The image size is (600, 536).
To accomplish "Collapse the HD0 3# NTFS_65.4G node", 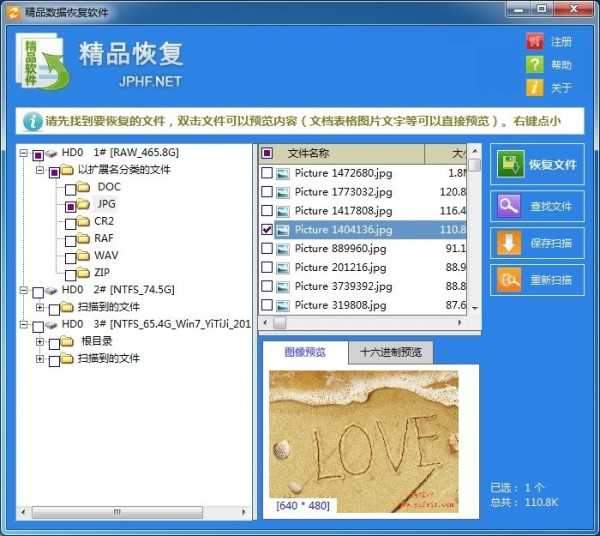I will (x=24, y=325).
